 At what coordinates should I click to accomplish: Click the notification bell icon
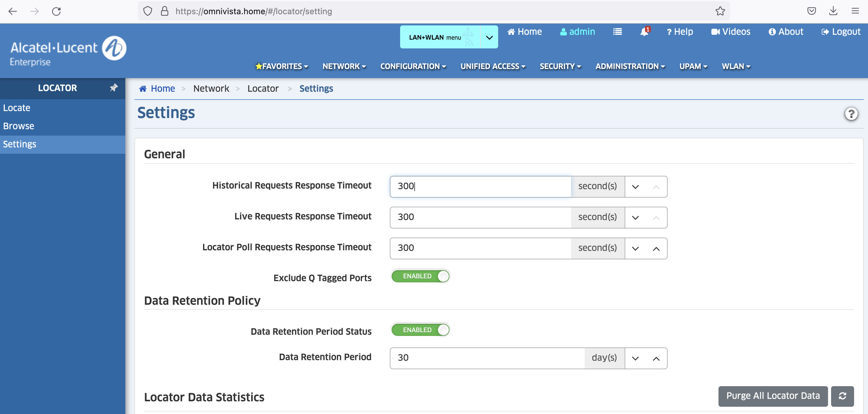tap(644, 32)
